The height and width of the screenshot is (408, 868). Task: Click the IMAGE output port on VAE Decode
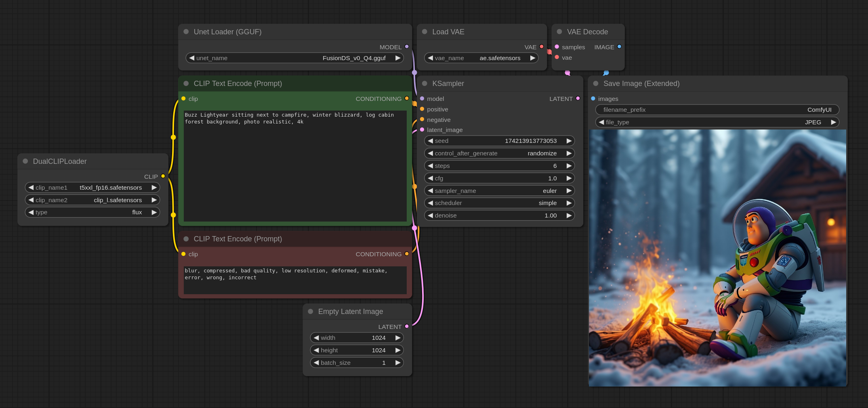[619, 47]
